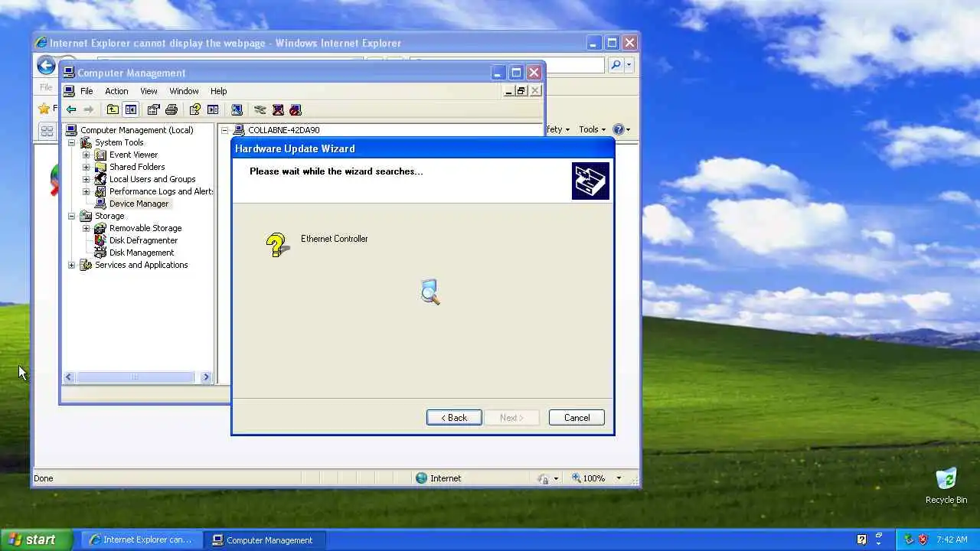Click the Help question-mark toolbar icon
Screen dimensions: 980x551
click(194, 109)
